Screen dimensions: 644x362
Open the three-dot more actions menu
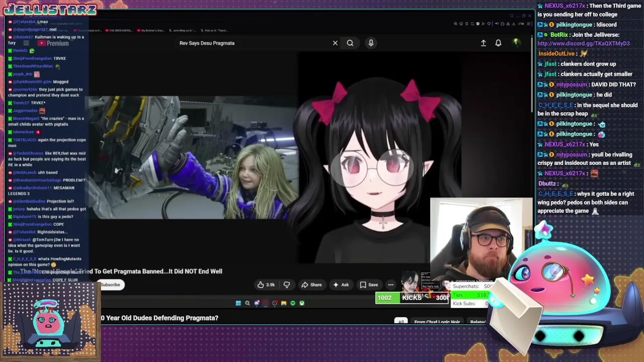click(x=391, y=285)
